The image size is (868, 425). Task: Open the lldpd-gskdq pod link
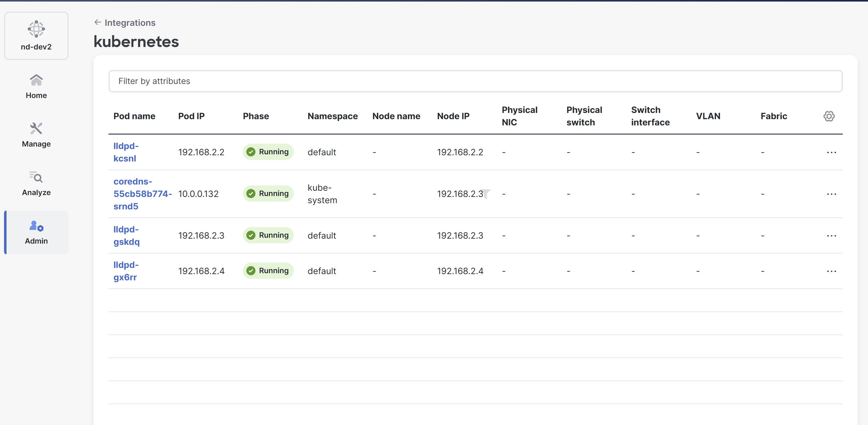point(126,236)
